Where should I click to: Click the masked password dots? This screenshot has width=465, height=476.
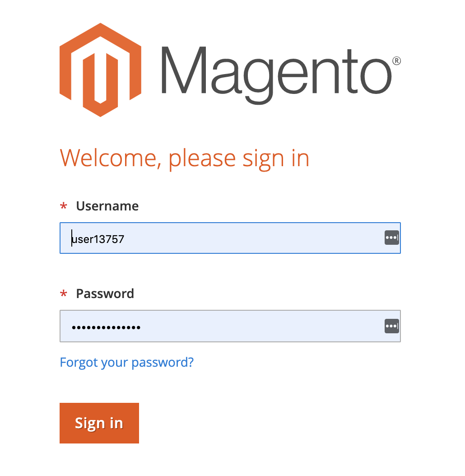(106, 327)
